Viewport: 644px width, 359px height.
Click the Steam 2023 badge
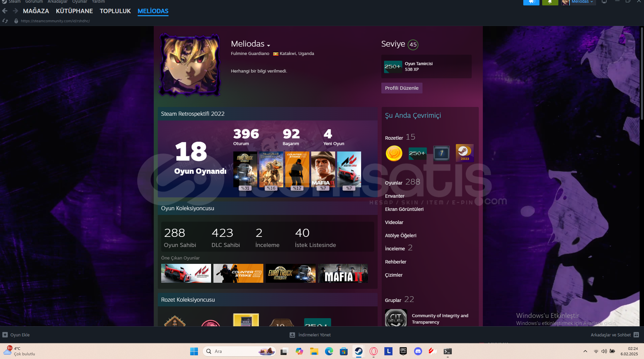pyautogui.click(x=465, y=153)
